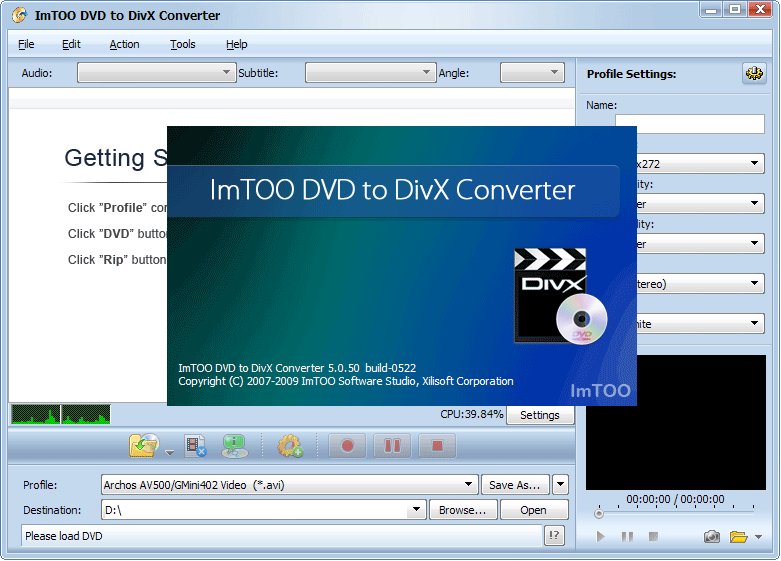The height and width of the screenshot is (561, 781).
Task: Click the application icon in the title bar
Action: [x=19, y=15]
